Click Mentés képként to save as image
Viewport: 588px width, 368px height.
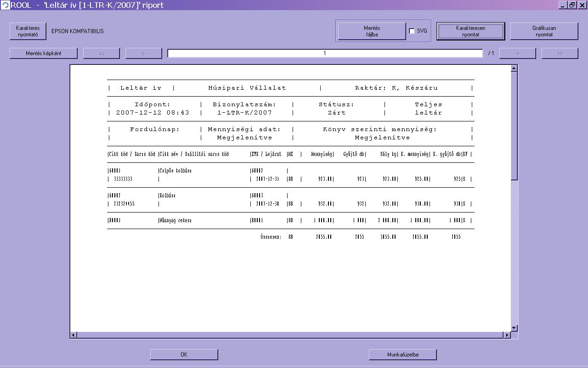(x=44, y=53)
